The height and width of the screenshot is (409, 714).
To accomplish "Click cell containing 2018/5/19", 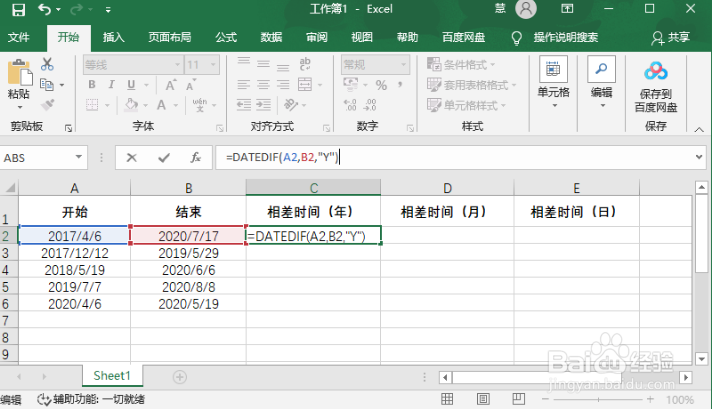I will [x=75, y=270].
